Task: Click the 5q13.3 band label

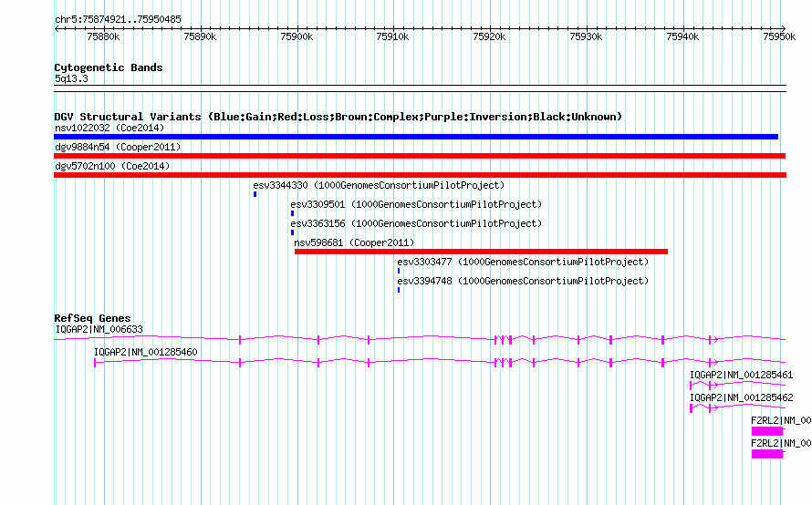Action: tap(71, 78)
